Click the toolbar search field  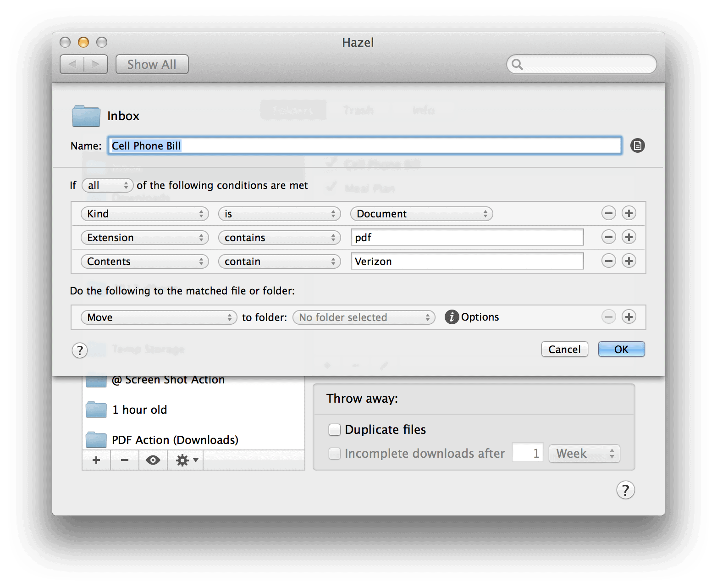pyautogui.click(x=581, y=64)
